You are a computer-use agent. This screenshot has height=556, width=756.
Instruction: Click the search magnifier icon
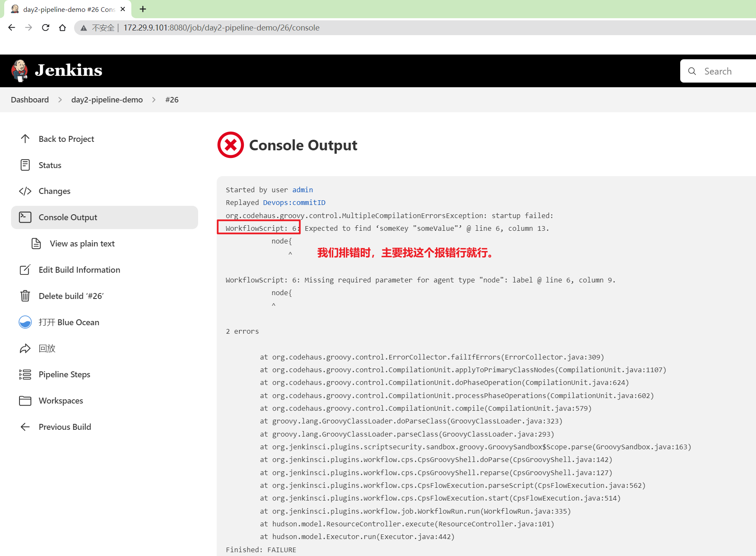click(x=692, y=71)
